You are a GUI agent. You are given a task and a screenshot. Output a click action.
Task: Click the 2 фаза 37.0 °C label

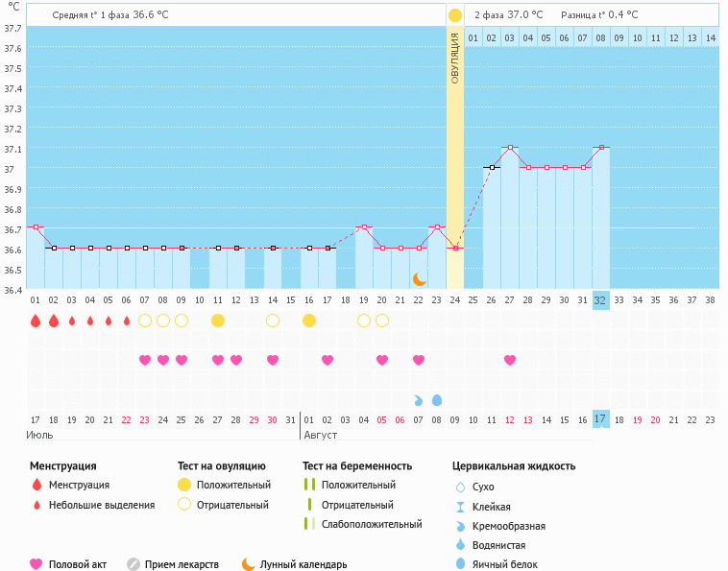pos(508,15)
